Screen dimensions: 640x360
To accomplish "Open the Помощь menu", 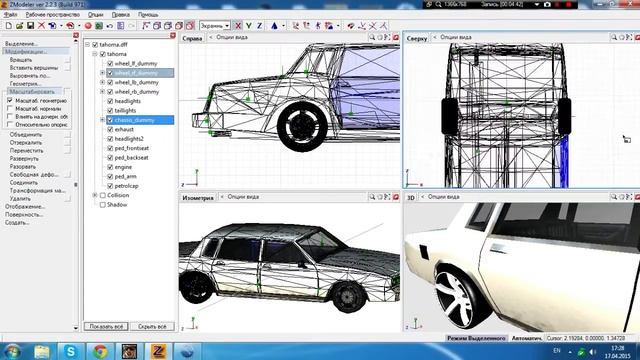I will click(x=148, y=15).
